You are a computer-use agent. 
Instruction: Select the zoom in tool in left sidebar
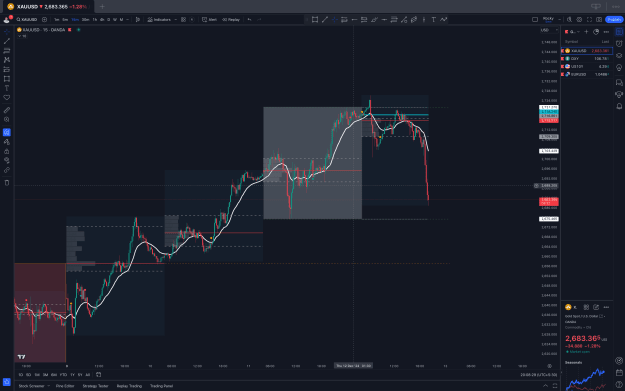coord(7,120)
